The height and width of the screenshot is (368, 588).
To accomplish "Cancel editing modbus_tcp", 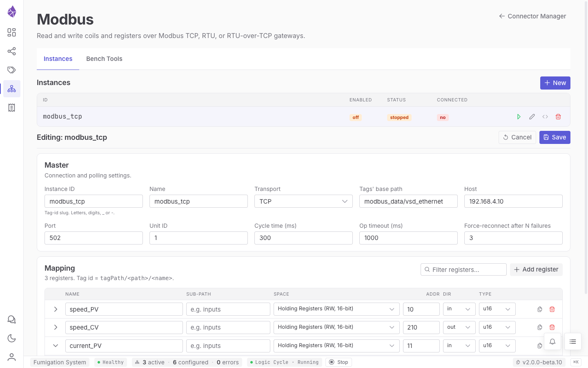I will click(x=517, y=137).
